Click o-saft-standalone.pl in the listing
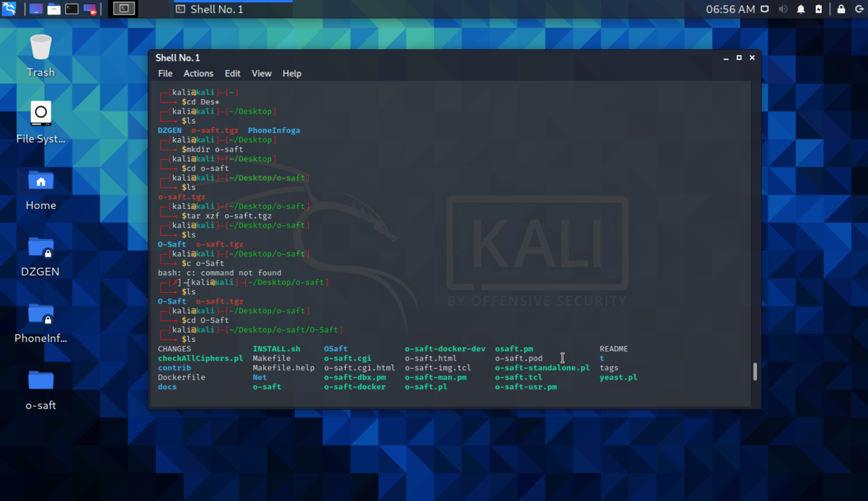Image resolution: width=868 pixels, height=501 pixels. [542, 368]
